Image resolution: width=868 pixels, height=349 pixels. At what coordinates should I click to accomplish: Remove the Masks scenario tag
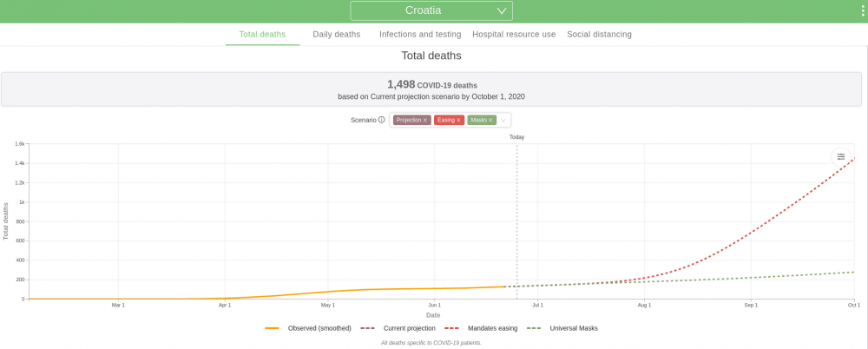[x=490, y=120]
